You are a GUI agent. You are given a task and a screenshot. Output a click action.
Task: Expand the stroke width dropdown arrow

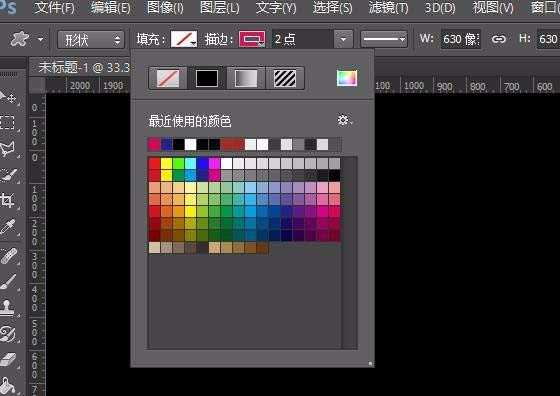point(343,39)
